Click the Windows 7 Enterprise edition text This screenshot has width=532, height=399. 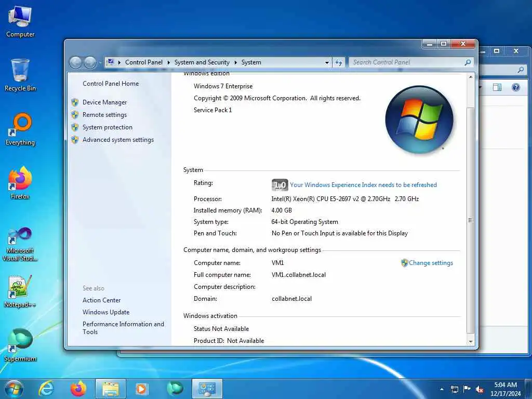pos(223,86)
